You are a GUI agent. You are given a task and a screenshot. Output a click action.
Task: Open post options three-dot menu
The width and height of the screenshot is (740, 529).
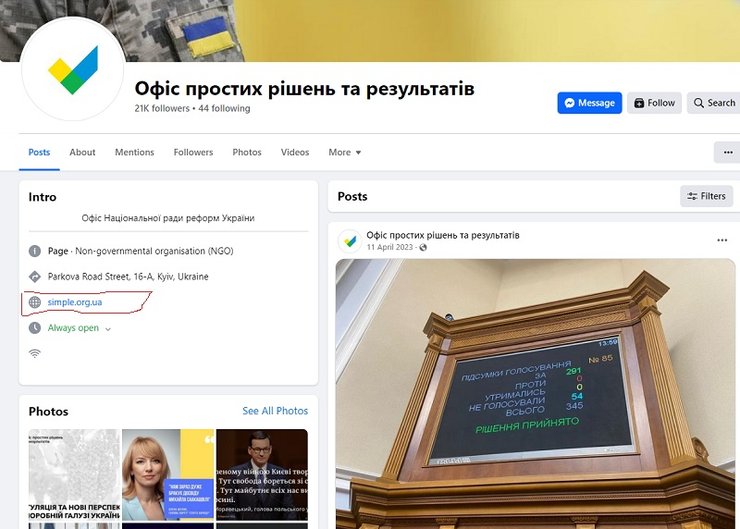(x=722, y=240)
